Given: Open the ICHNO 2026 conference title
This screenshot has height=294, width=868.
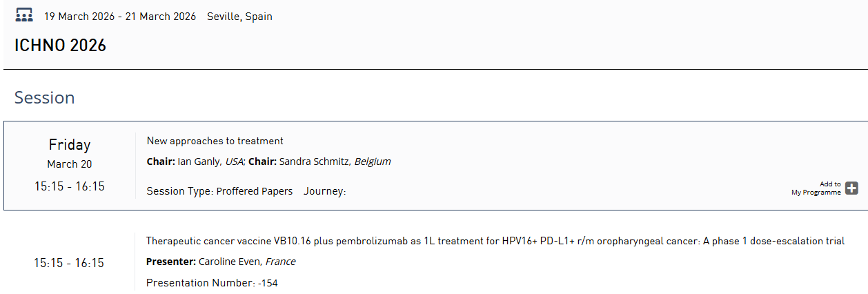Looking at the screenshot, I should (x=60, y=46).
